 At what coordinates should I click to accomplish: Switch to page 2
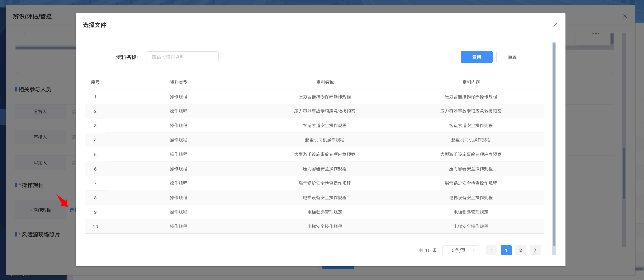pyautogui.click(x=521, y=250)
